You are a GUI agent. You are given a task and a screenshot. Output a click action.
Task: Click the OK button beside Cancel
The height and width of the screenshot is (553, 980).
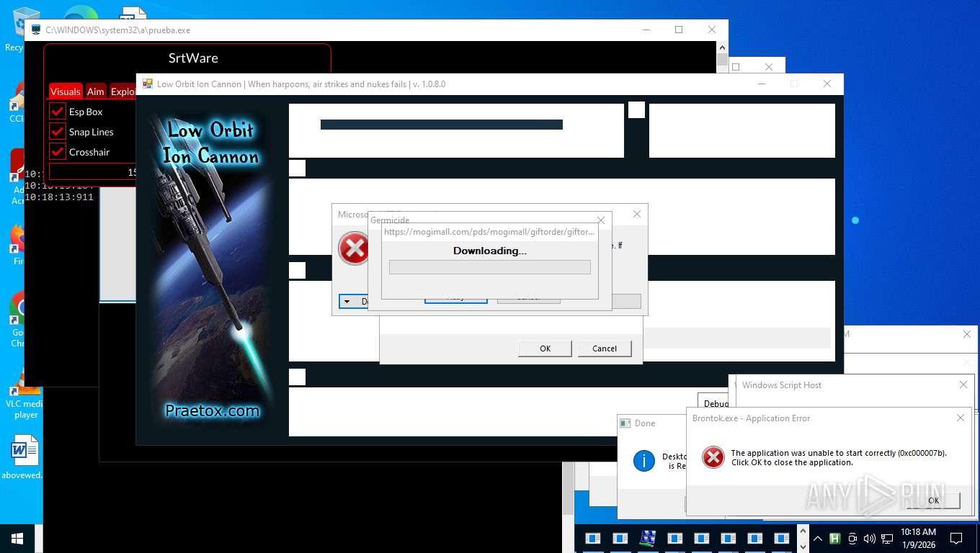tap(545, 349)
